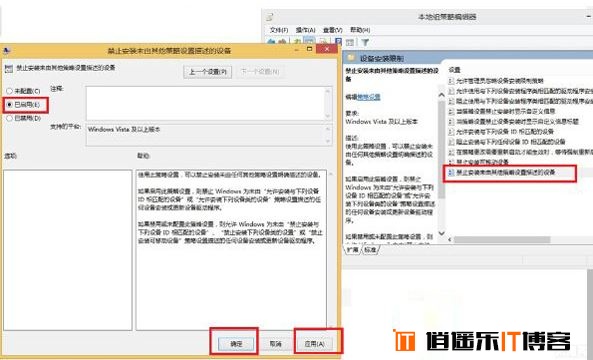This screenshot has height=360, width=593.
Task: Select the 未配置(C) radio button
Action: [9, 91]
